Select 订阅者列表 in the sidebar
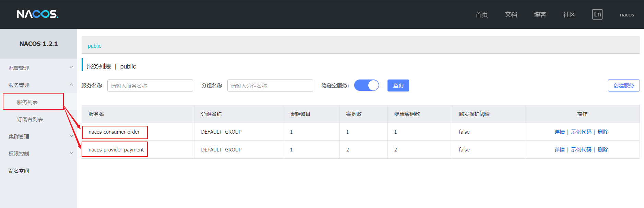The height and width of the screenshot is (208, 644). (x=30, y=119)
